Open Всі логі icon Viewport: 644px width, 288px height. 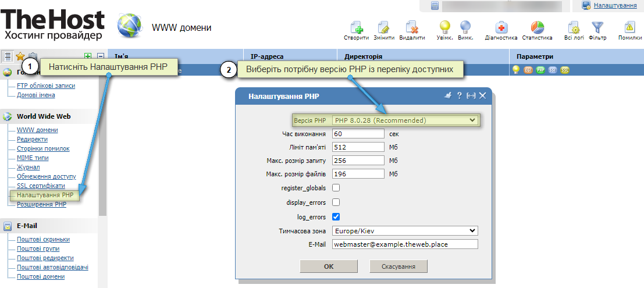574,27
